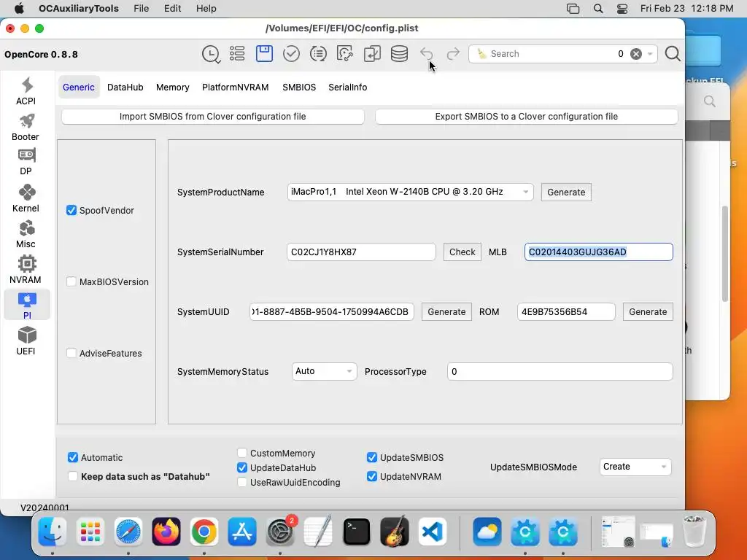This screenshot has width=747, height=560.
Task: Switch to the SerialInfo tab
Action: point(348,87)
